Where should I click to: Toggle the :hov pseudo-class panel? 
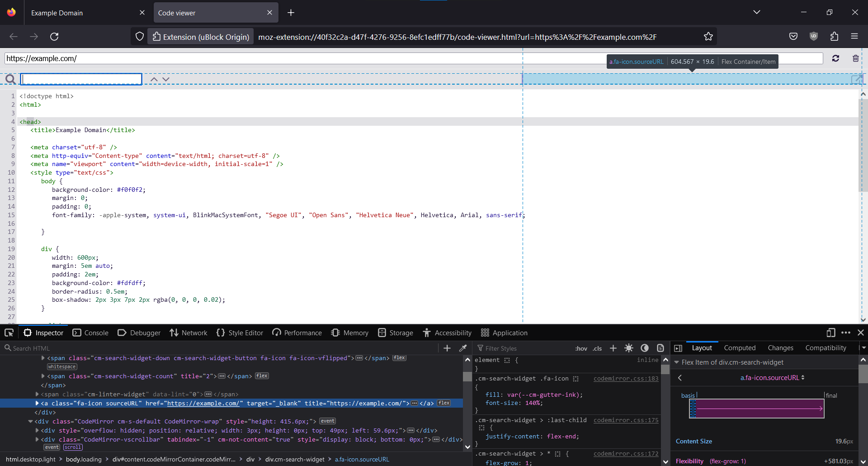[x=581, y=348]
